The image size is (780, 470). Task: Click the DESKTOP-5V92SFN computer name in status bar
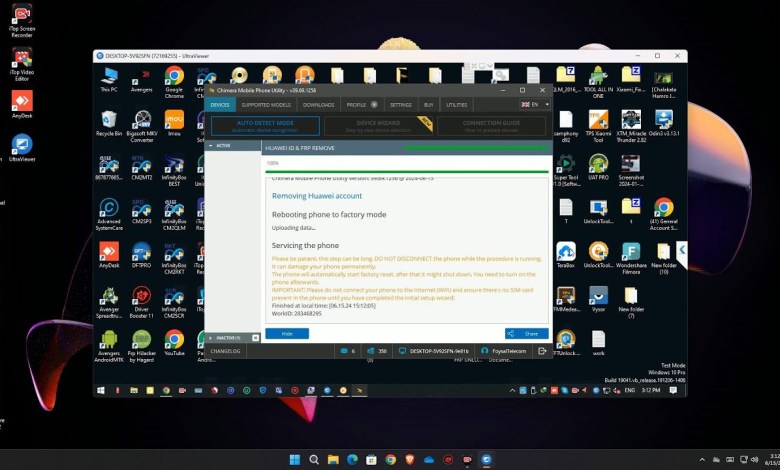tap(434, 351)
